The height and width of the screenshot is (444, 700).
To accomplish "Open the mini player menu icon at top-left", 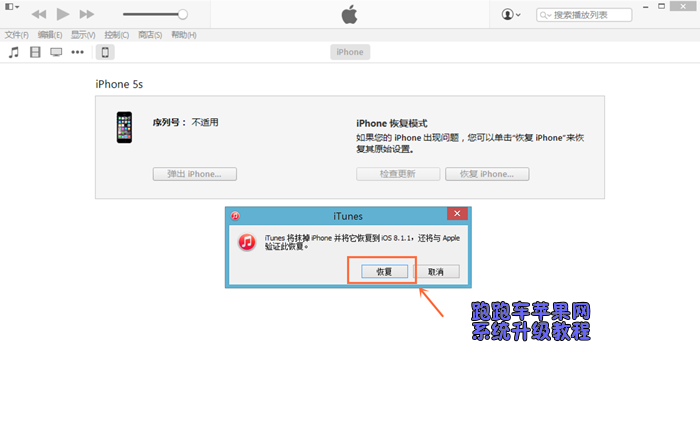I will tap(12, 7).
